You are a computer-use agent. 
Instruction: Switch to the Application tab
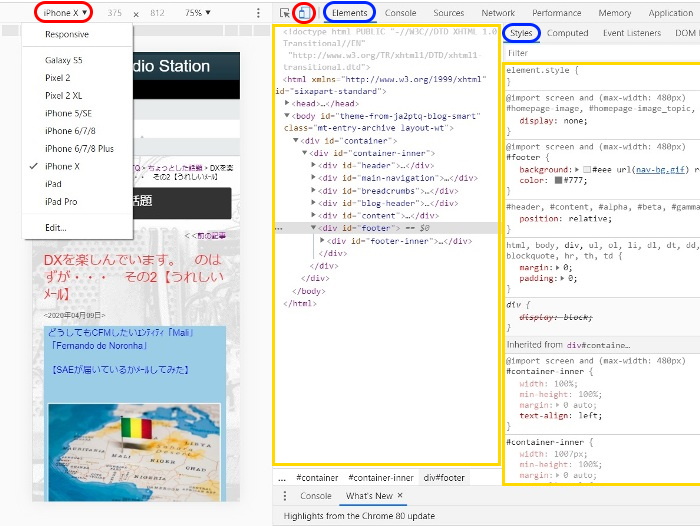(671, 13)
